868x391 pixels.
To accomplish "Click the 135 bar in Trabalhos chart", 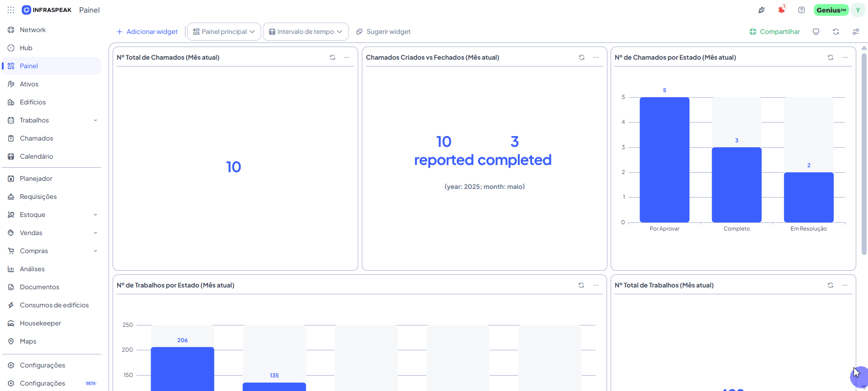I will (x=274, y=387).
